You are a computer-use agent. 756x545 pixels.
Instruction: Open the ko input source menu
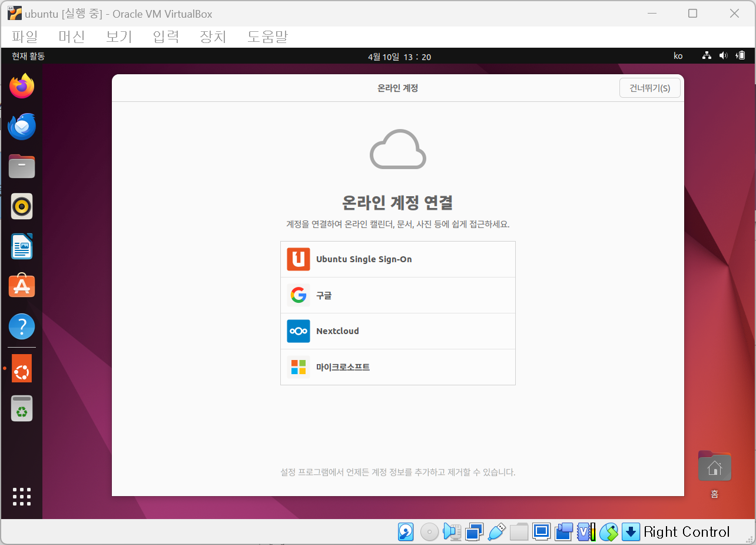(x=678, y=57)
